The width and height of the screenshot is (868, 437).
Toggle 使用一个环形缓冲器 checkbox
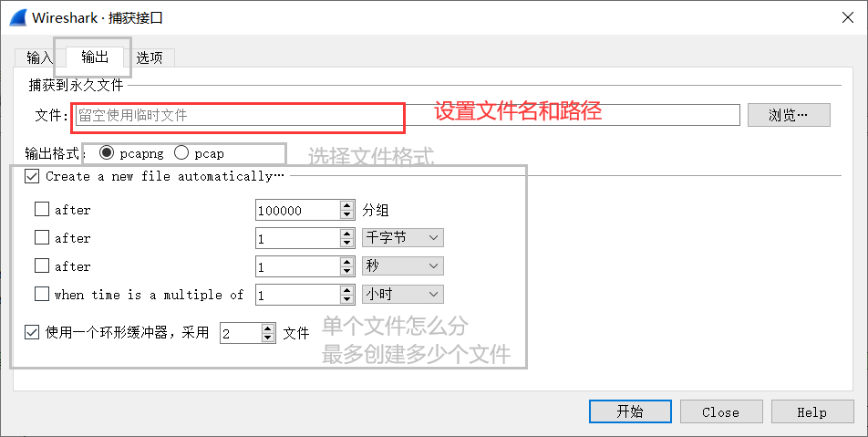32,332
